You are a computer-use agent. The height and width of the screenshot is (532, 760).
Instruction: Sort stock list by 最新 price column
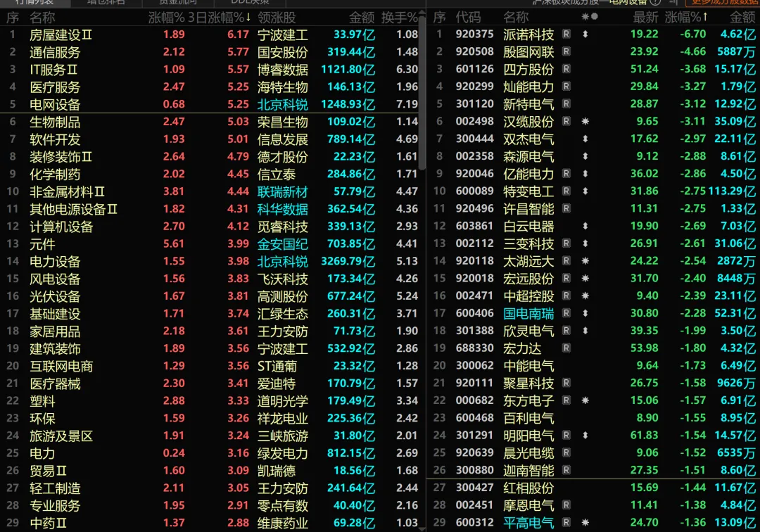(645, 18)
